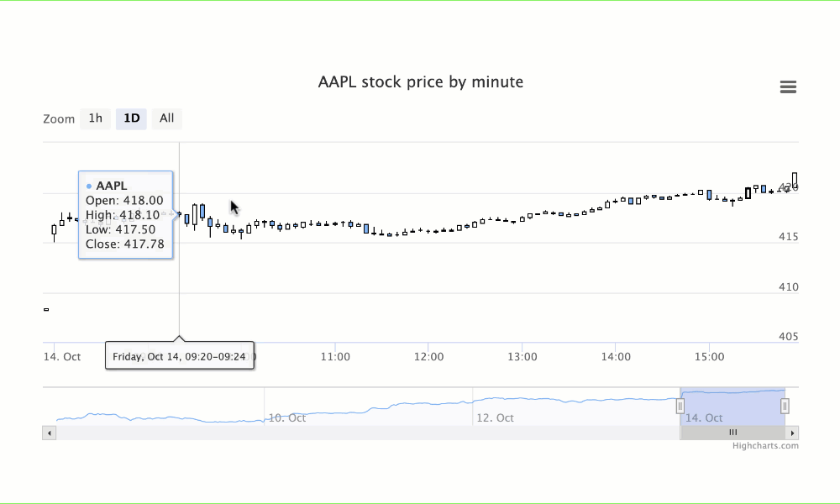The height and width of the screenshot is (504, 840).
Task: Click the right navigator handle
Action: pyautogui.click(x=785, y=407)
